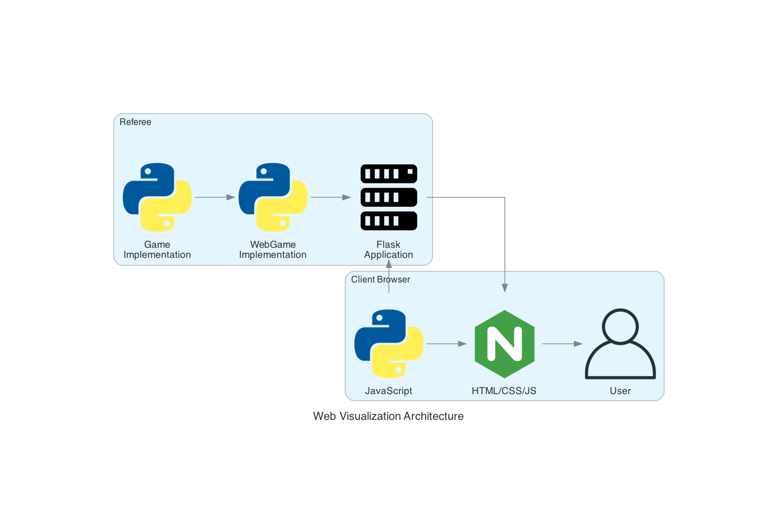
Task: Click the "HTML/CSS/JS" text label
Action: tap(504, 391)
